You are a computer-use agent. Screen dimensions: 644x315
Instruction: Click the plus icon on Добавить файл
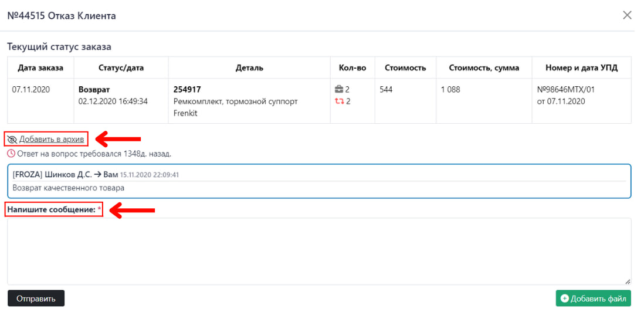[x=565, y=299]
